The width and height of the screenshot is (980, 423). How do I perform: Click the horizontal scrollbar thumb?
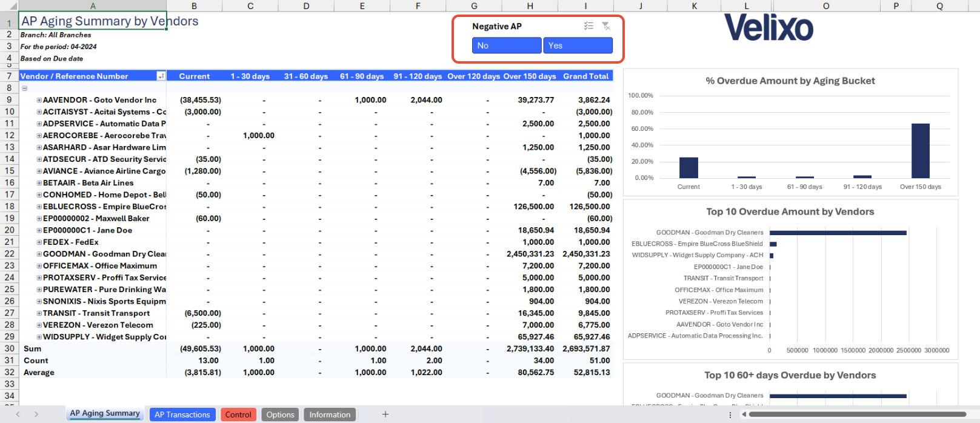pyautogui.click(x=857, y=415)
